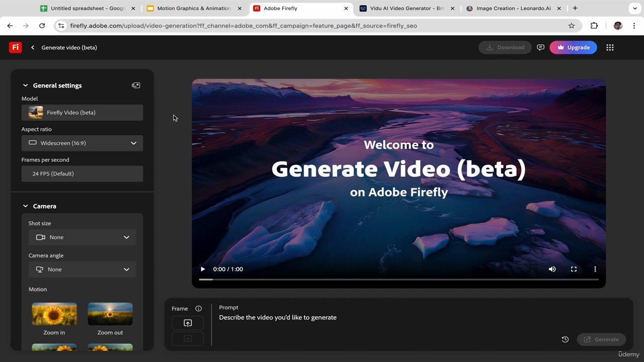644x362 pixels.
Task: Open the Camera angle dropdown
Action: pos(82,269)
